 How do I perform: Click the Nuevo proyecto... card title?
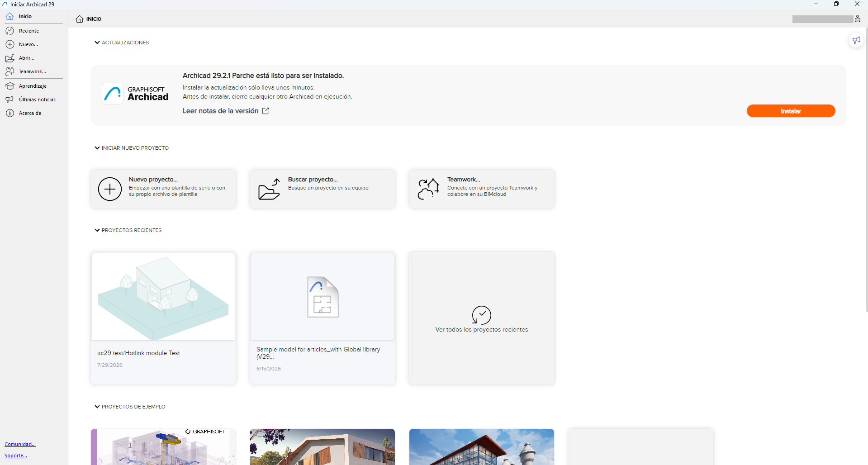point(153,180)
